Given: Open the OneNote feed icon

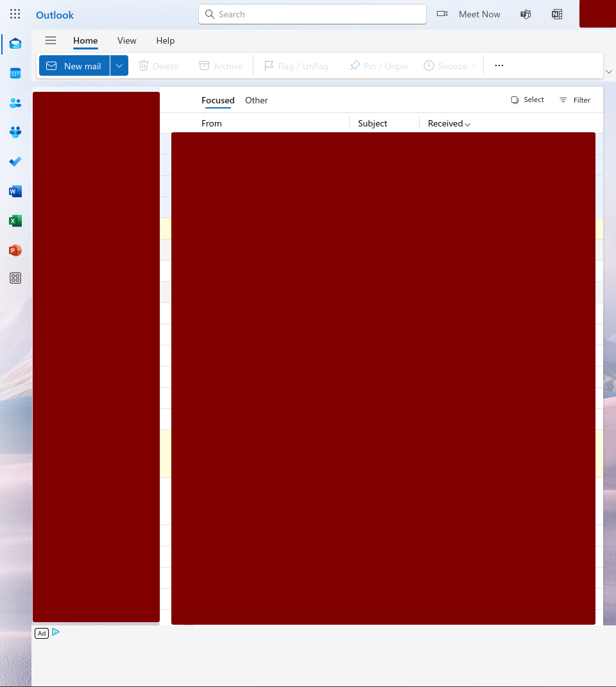Looking at the screenshot, I should point(556,13).
